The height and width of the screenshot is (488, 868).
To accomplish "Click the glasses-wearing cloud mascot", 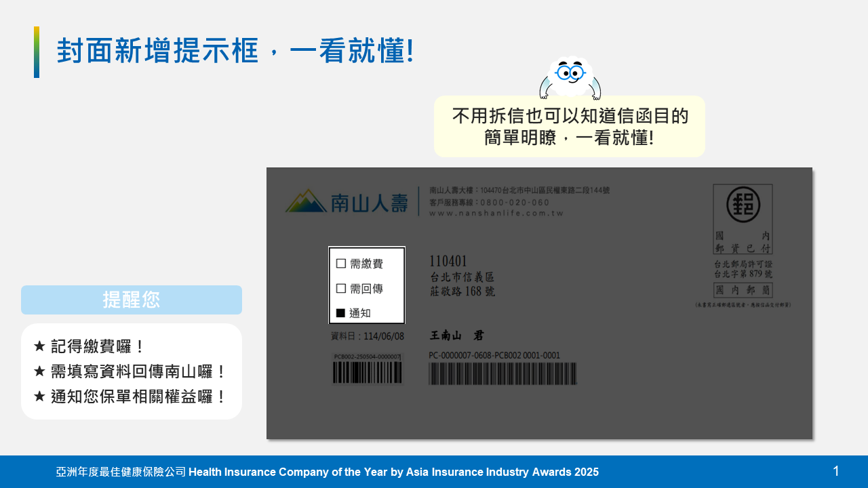I will [570, 76].
